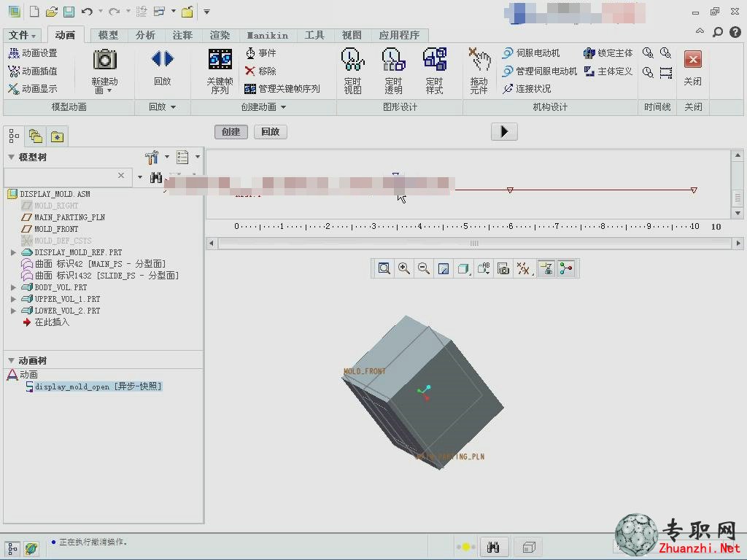Click the repaint icon in graphics toolbar

click(443, 268)
